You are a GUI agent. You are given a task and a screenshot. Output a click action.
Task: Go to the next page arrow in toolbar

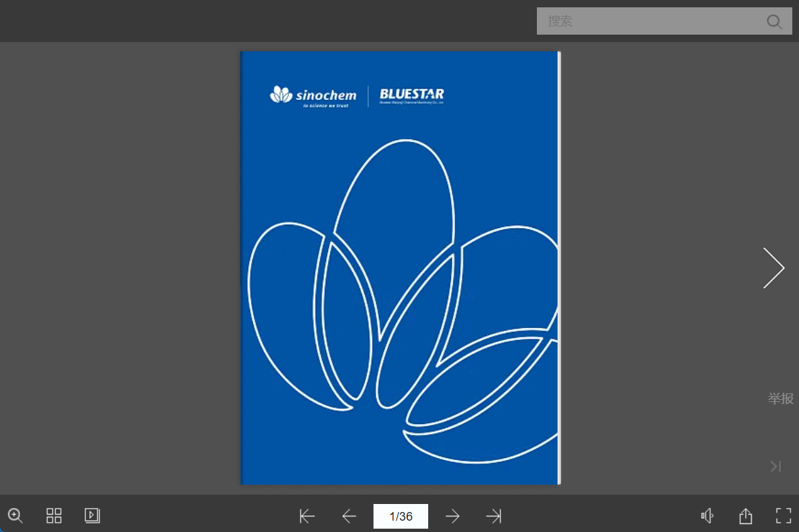click(x=452, y=516)
